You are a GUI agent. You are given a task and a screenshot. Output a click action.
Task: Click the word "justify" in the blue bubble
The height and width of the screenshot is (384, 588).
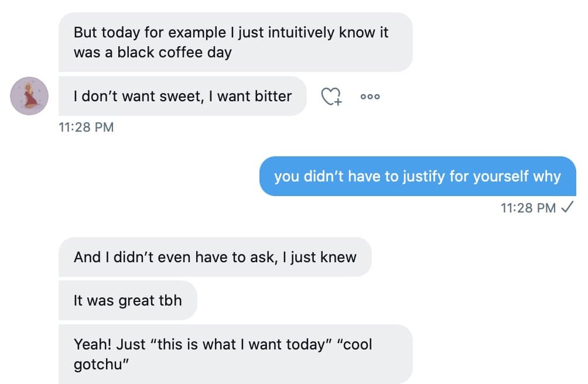click(x=425, y=176)
